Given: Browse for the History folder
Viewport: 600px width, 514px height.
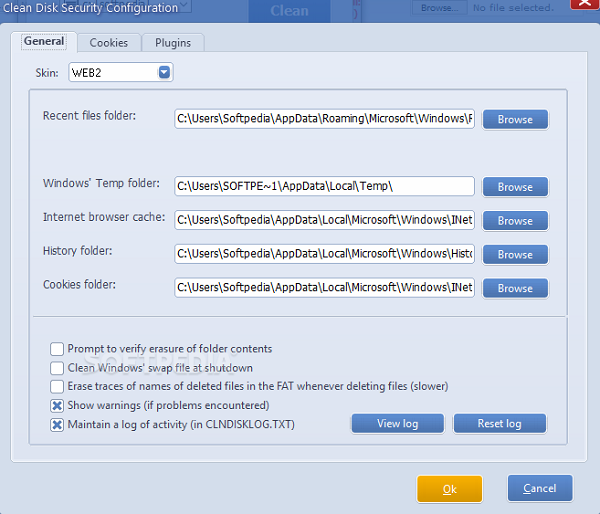Looking at the screenshot, I should pos(515,255).
